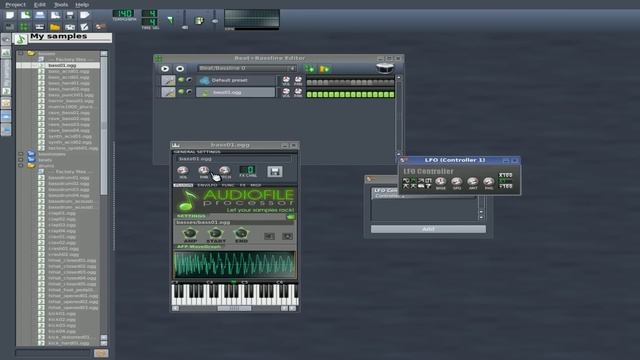Expand the beats folder in sample browser
Image resolution: width=640 pixels, height=360 pixels.
click(x=21, y=160)
